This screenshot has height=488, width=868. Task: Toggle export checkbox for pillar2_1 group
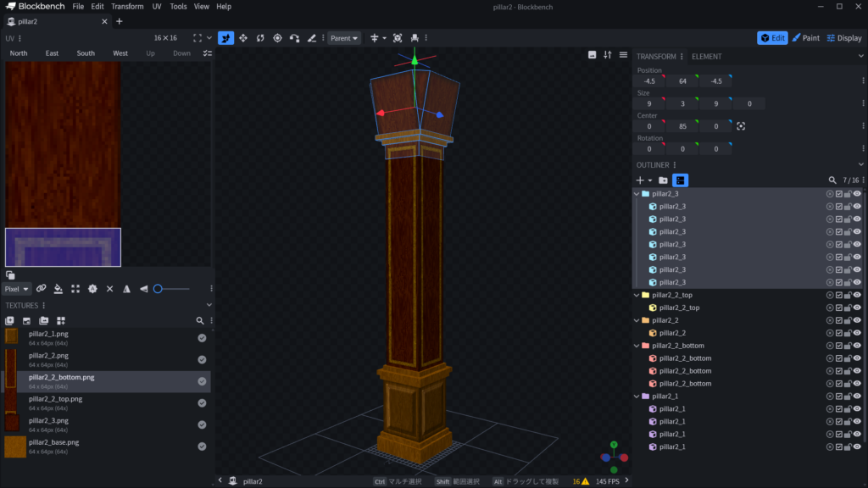point(839,396)
